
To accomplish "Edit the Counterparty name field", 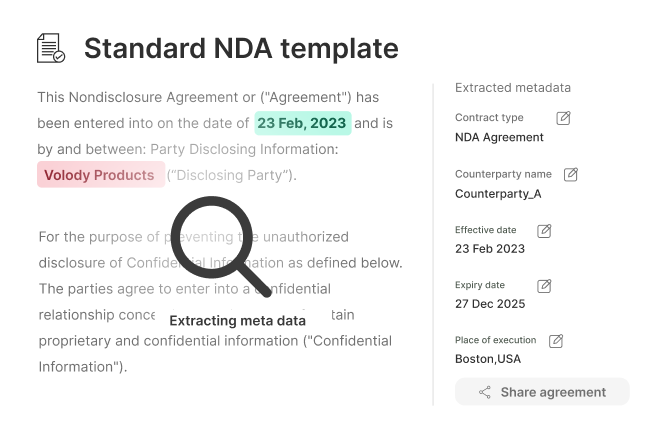I will tap(570, 174).
